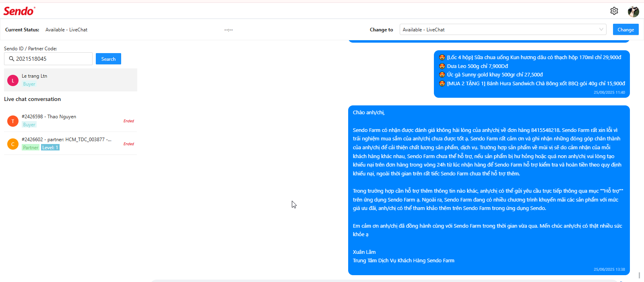The image size is (644, 282).
Task: Focus the Sendo ID / Partner Code field
Action: (48, 59)
